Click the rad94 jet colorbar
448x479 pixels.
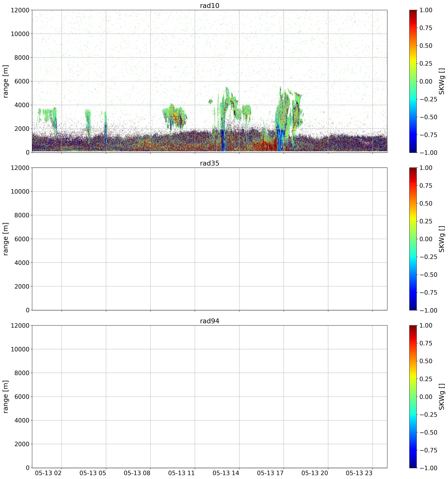click(413, 397)
